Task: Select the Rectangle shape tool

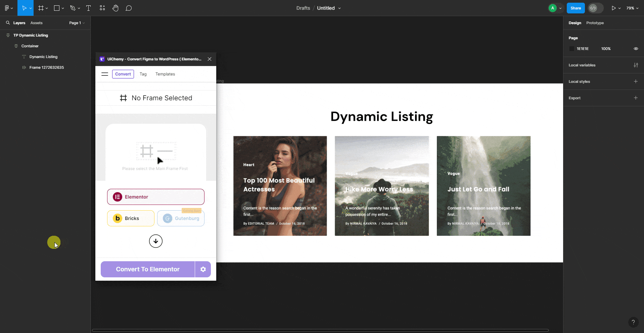Action: point(56,8)
